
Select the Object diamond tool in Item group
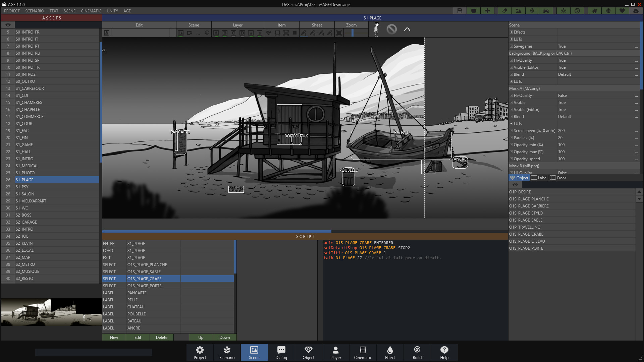268,33
